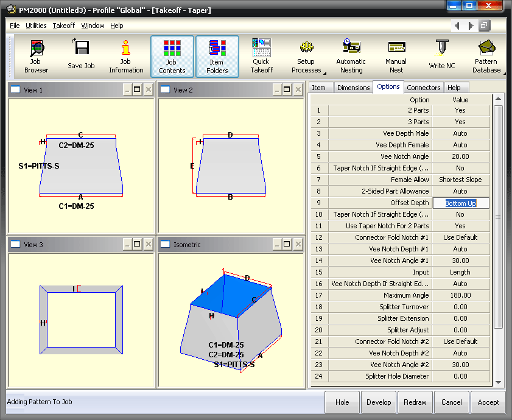The width and height of the screenshot is (512, 420).
Task: Click the toolbar grip handle
Action: click(x=10, y=57)
